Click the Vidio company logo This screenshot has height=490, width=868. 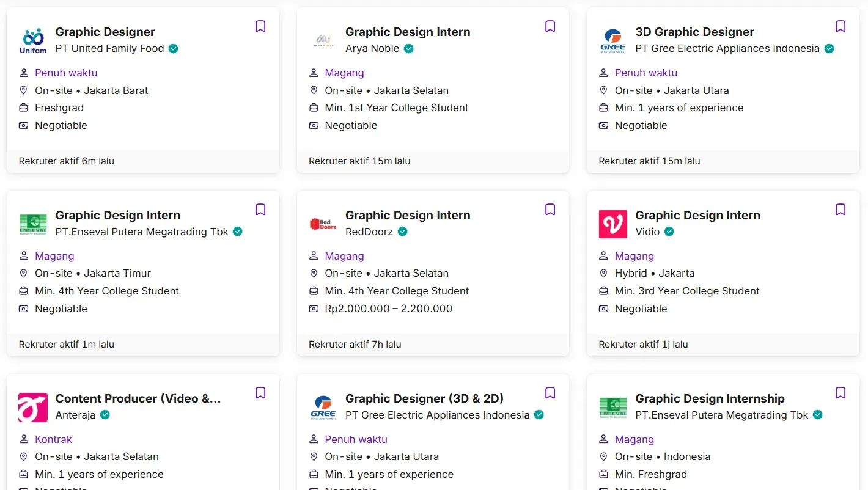613,224
